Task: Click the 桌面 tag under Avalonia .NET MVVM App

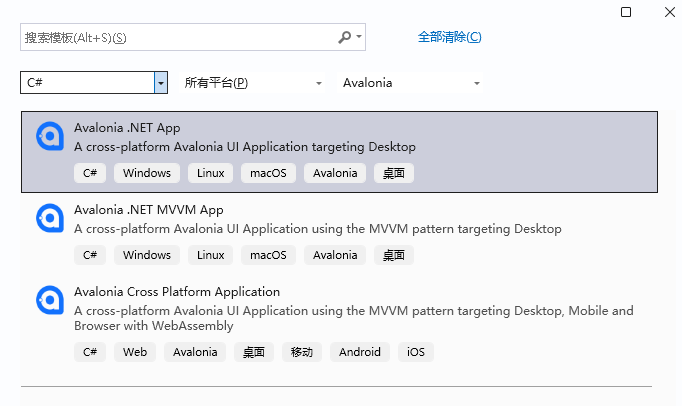Action: 394,255
